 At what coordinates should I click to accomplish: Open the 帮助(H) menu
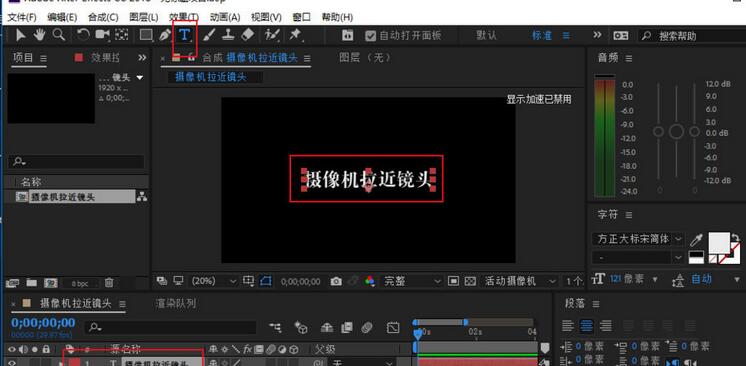tap(337, 17)
